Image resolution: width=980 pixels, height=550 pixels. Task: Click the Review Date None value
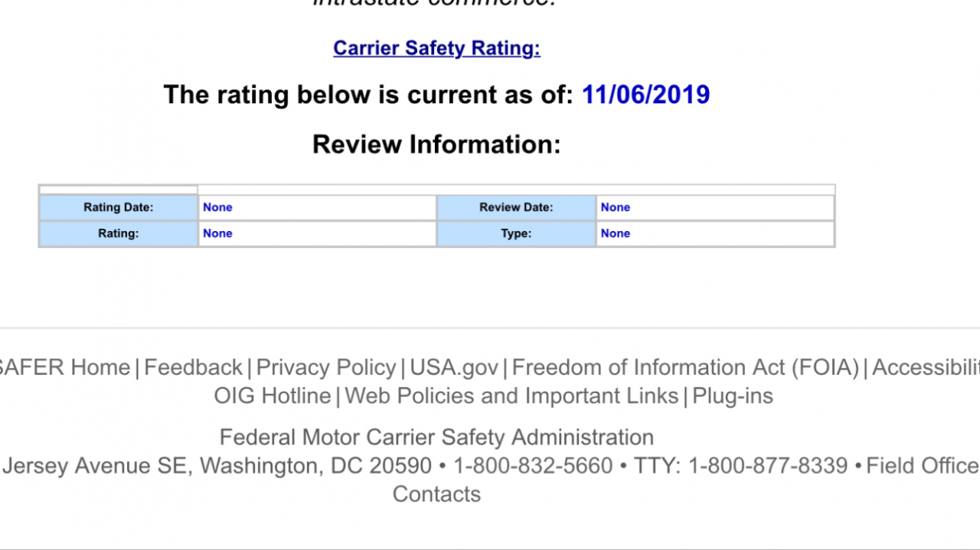715,207
